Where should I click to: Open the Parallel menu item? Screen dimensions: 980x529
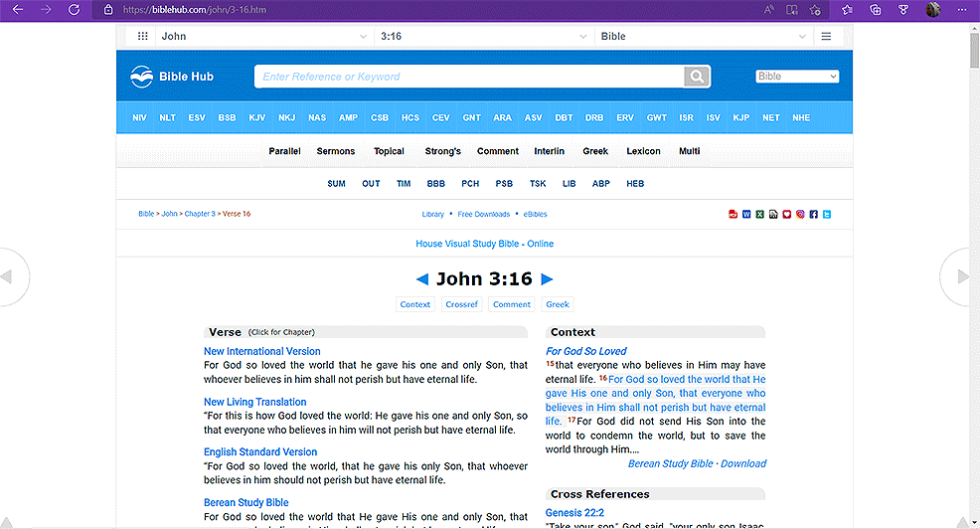(284, 151)
